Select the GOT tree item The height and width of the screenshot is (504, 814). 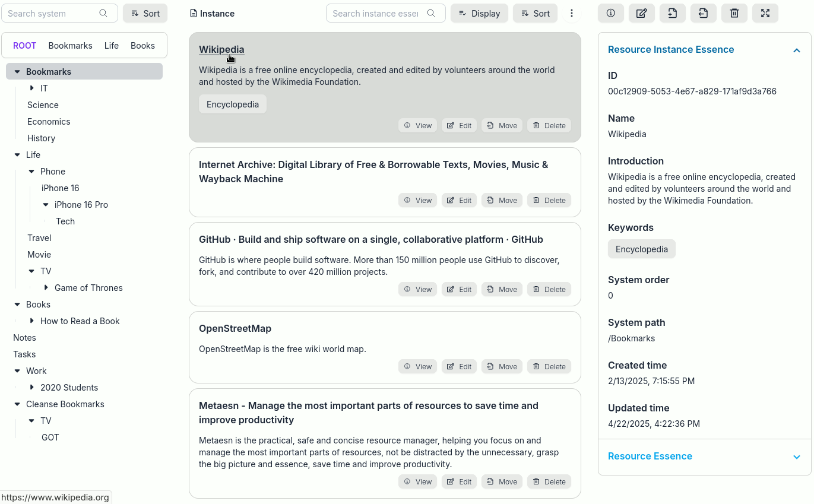click(50, 437)
